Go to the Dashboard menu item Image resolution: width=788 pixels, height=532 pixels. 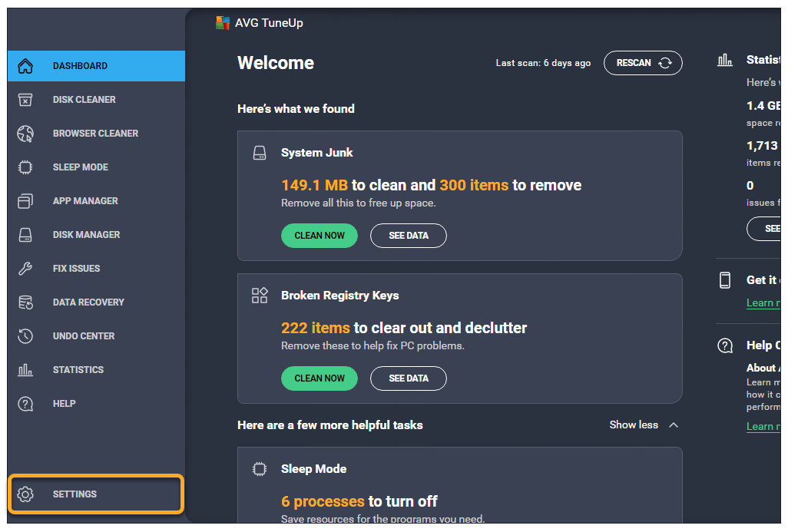pyautogui.click(x=80, y=66)
